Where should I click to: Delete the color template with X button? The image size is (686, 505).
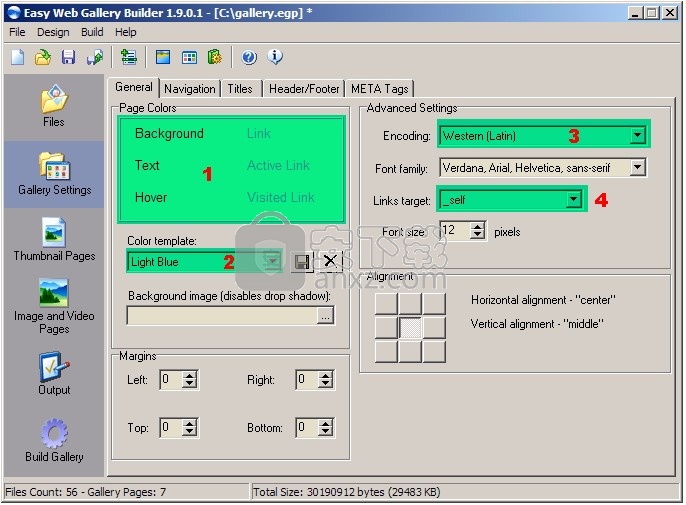pos(330,261)
